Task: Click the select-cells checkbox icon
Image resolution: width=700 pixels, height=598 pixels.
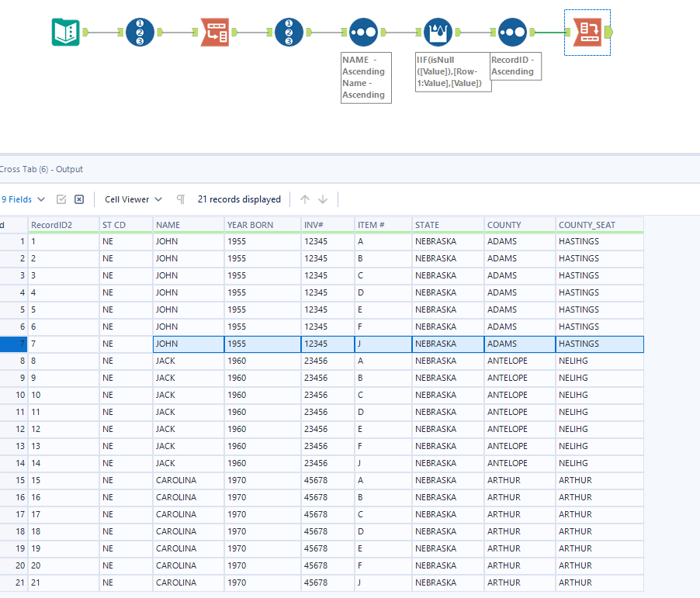Action: [x=61, y=199]
